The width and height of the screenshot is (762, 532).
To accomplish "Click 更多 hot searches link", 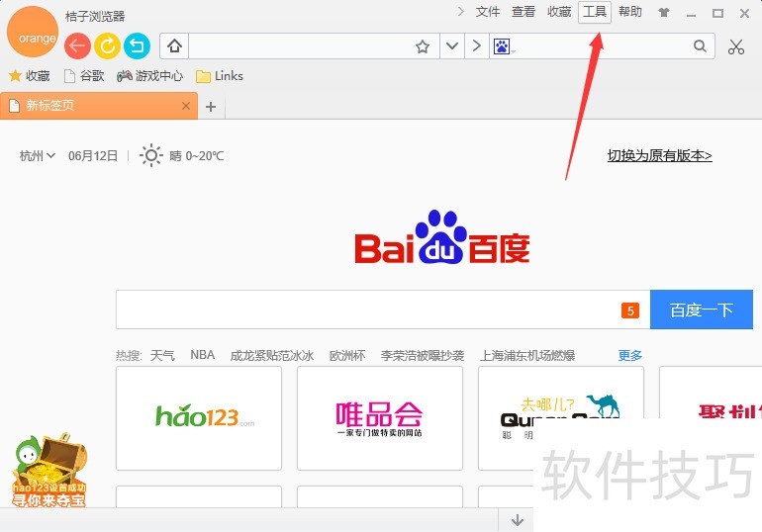I will (x=629, y=355).
